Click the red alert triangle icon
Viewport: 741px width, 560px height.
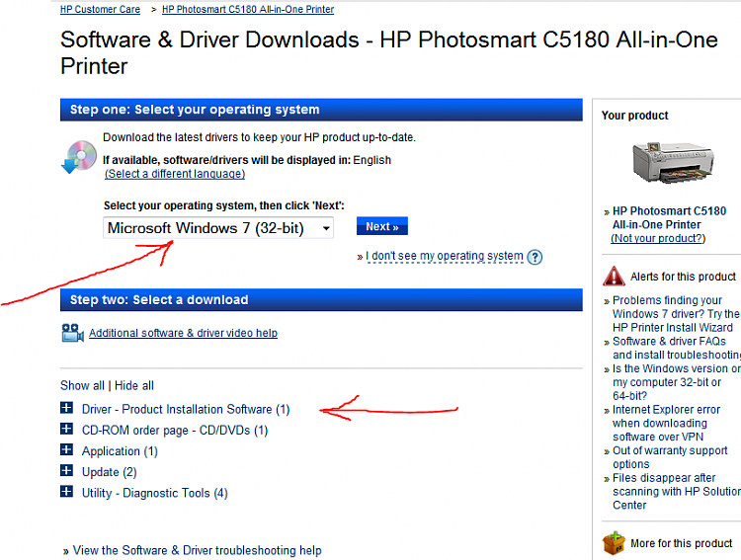click(614, 277)
